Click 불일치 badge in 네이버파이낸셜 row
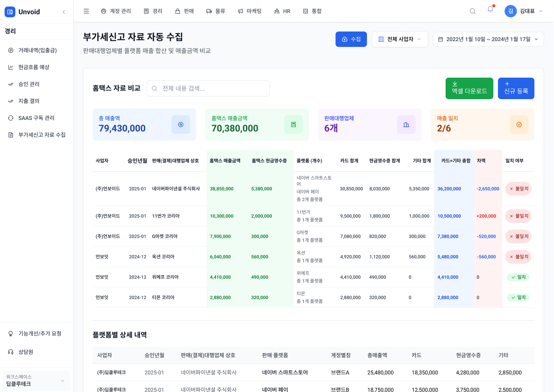 [x=518, y=189]
